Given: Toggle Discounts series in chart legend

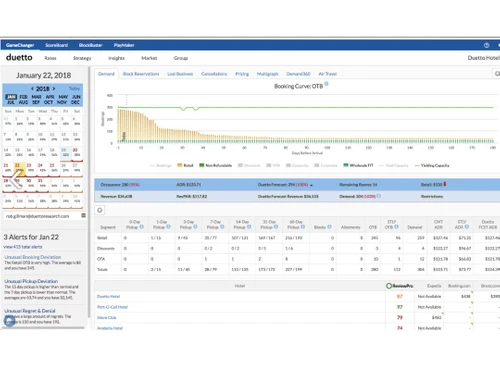Looking at the screenshot, I should 249,165.
